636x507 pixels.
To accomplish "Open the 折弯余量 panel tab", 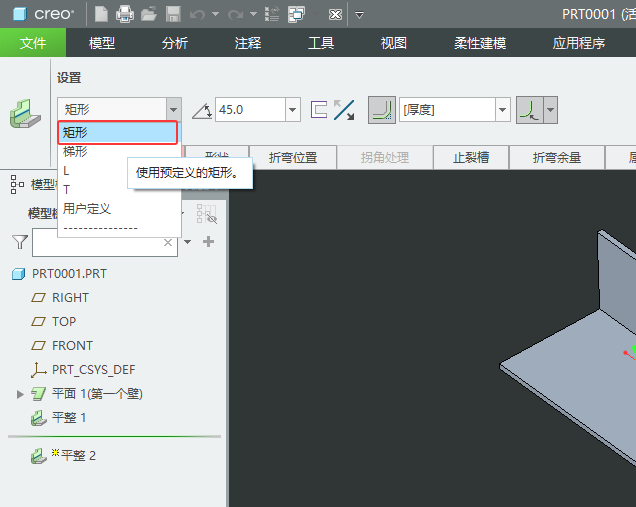I will click(x=557, y=157).
